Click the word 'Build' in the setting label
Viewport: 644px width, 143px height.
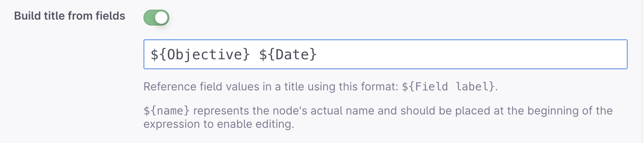tap(27, 16)
